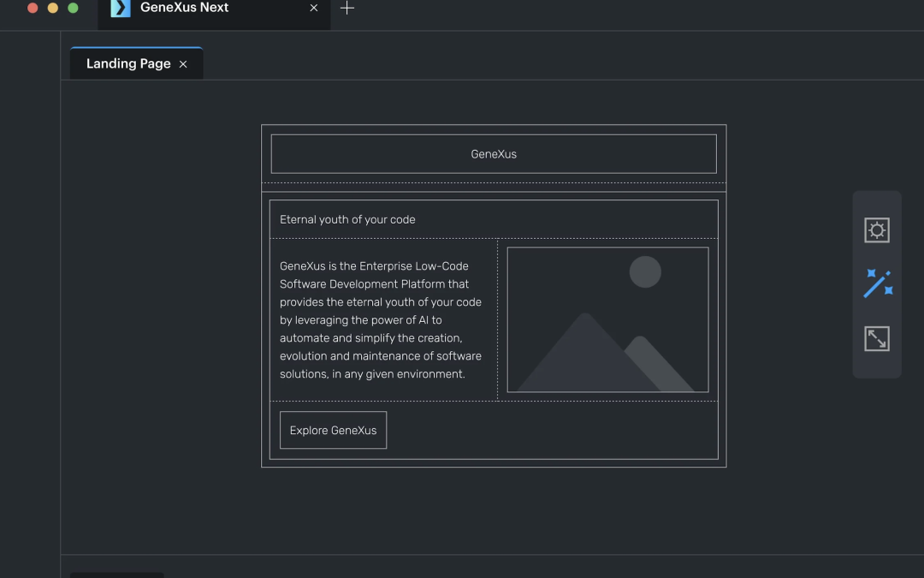
Task: Select the image placeholder in canvas
Action: coord(607,319)
